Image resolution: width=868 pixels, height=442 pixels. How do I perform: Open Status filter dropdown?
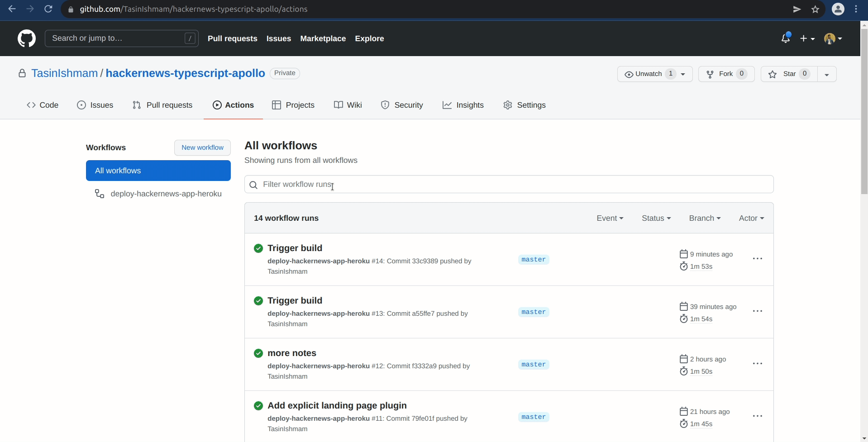pyautogui.click(x=656, y=218)
